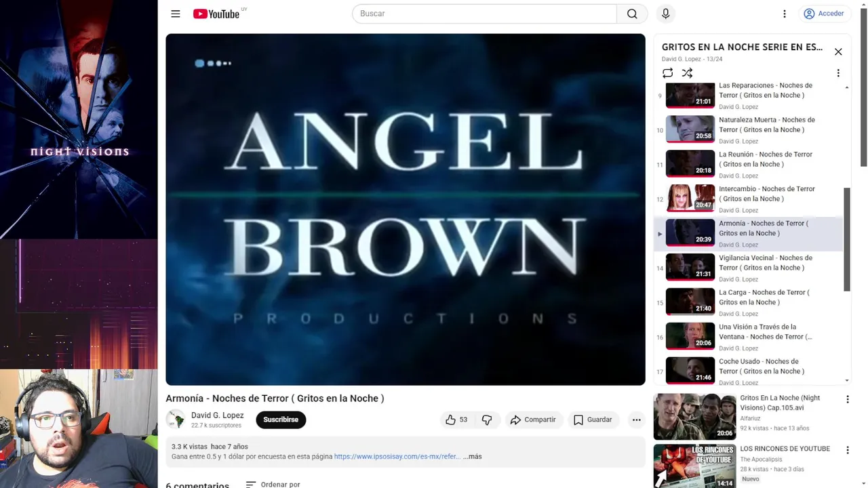Open David G. Lopez channel avatar
The height and width of the screenshot is (488, 868).
pyautogui.click(x=176, y=420)
